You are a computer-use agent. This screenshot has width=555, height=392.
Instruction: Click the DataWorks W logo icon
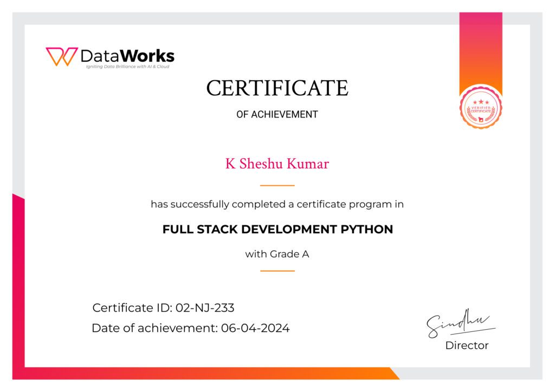tap(61, 57)
